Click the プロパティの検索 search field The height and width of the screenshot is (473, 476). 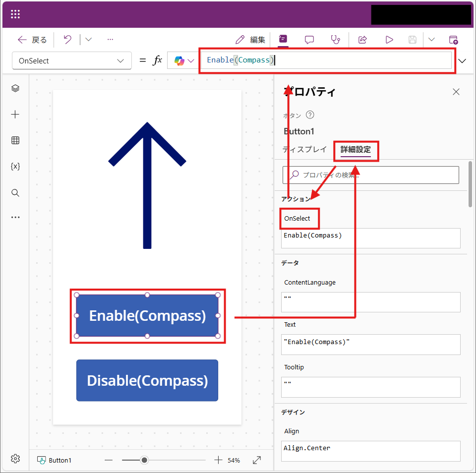(371, 175)
